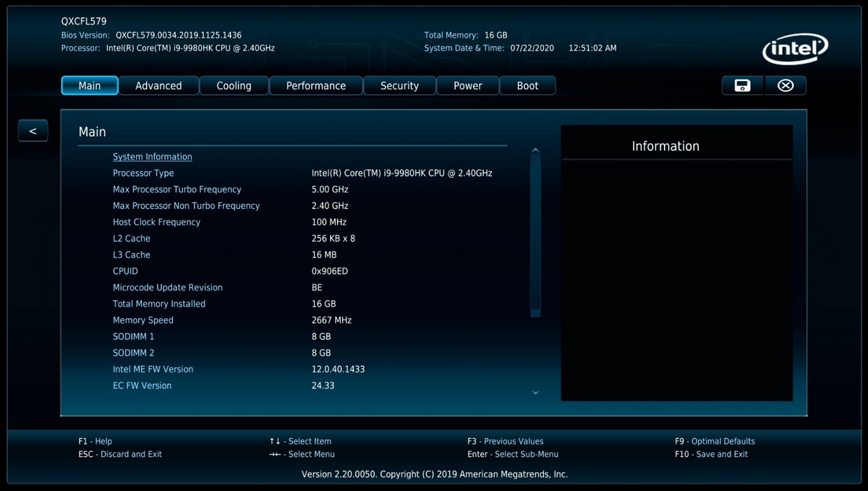Image resolution: width=868 pixels, height=491 pixels.
Task: Click the American Megatrends version footer
Action: 435,474
